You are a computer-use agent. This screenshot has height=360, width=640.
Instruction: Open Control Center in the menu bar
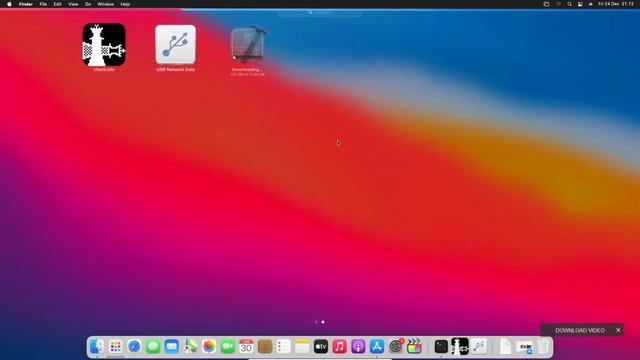coord(580,4)
